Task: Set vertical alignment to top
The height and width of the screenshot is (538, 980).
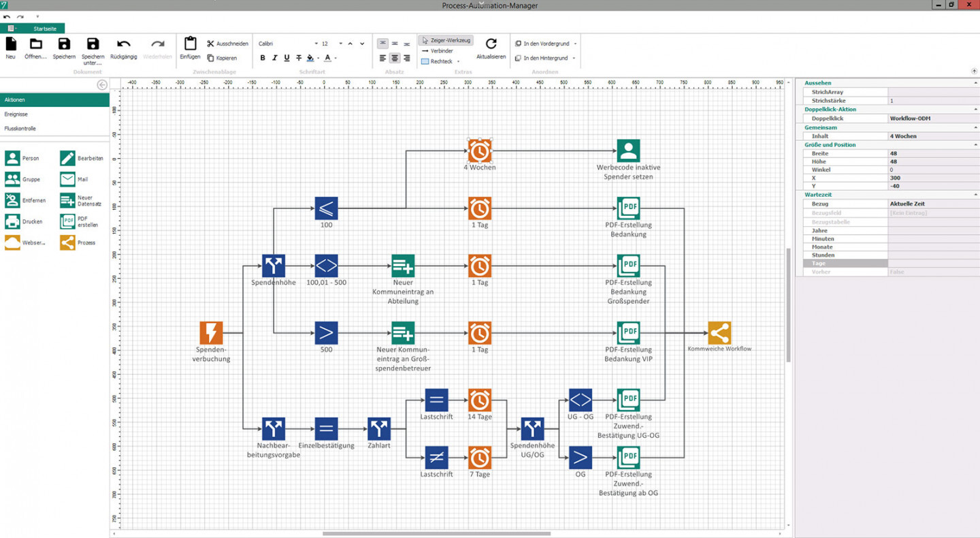Action: [382, 44]
